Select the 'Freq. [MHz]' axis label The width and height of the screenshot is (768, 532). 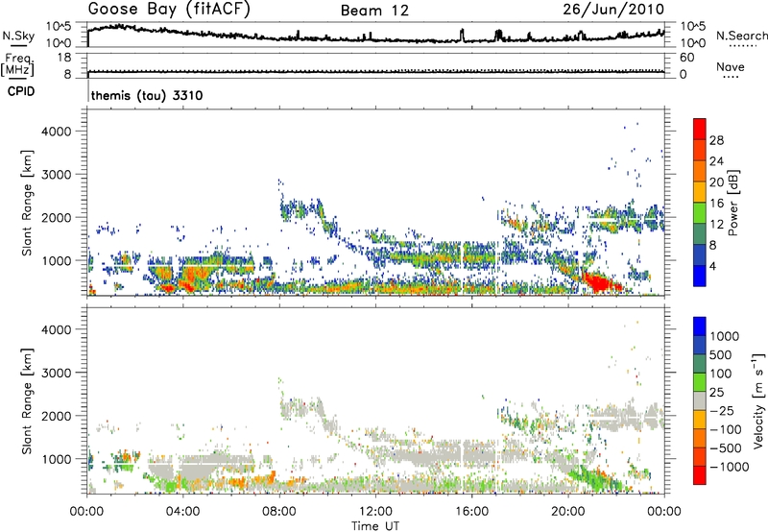click(17, 65)
